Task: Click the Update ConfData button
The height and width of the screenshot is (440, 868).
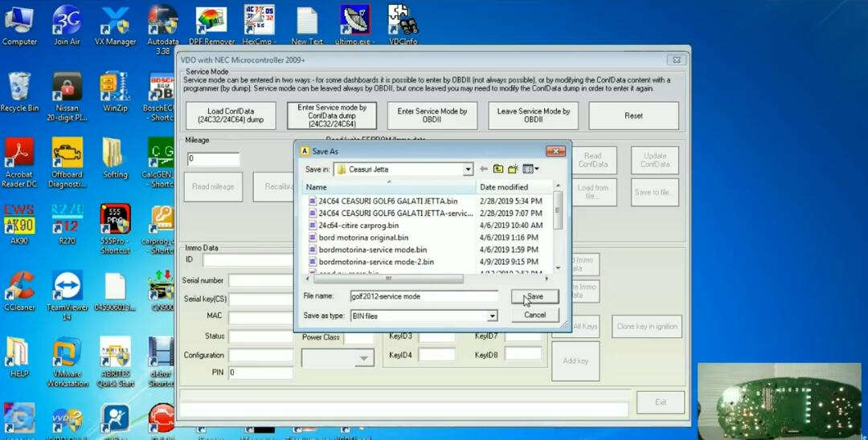Action: [x=655, y=161]
